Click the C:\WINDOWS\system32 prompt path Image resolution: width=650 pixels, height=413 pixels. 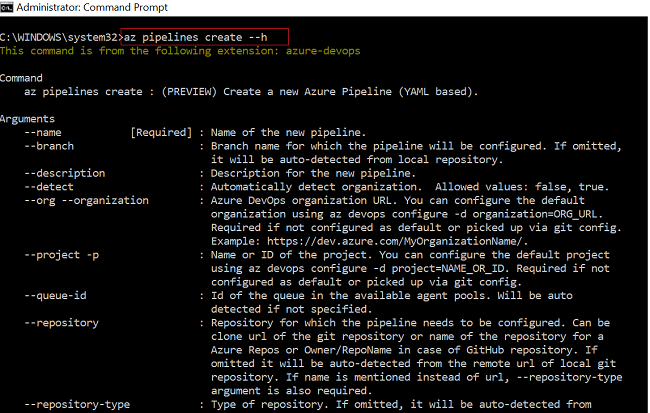59,37
